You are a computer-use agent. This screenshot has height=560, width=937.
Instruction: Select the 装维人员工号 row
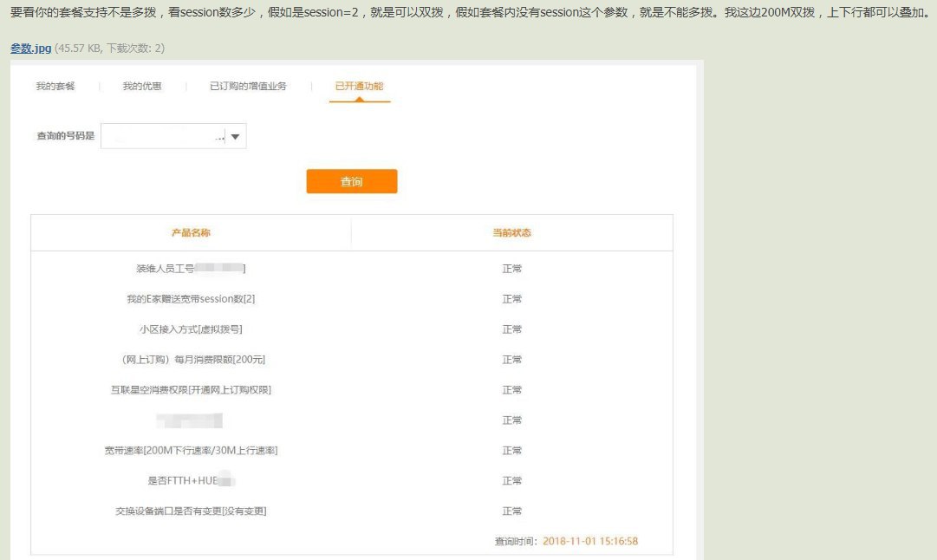[x=191, y=269]
